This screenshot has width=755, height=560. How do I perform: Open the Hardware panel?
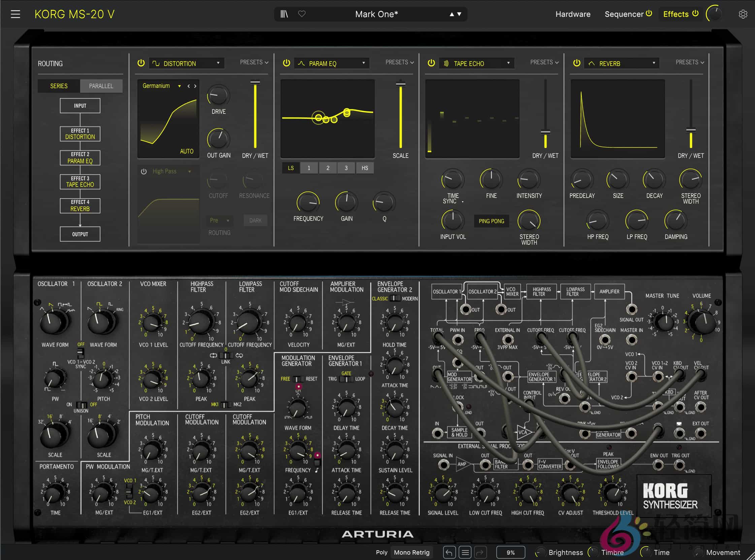click(x=572, y=14)
